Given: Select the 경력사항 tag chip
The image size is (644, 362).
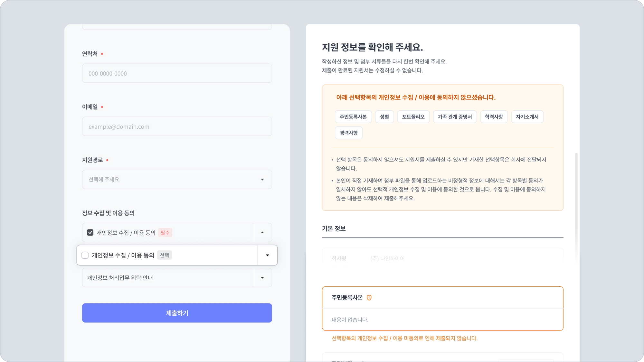Looking at the screenshot, I should click(348, 133).
